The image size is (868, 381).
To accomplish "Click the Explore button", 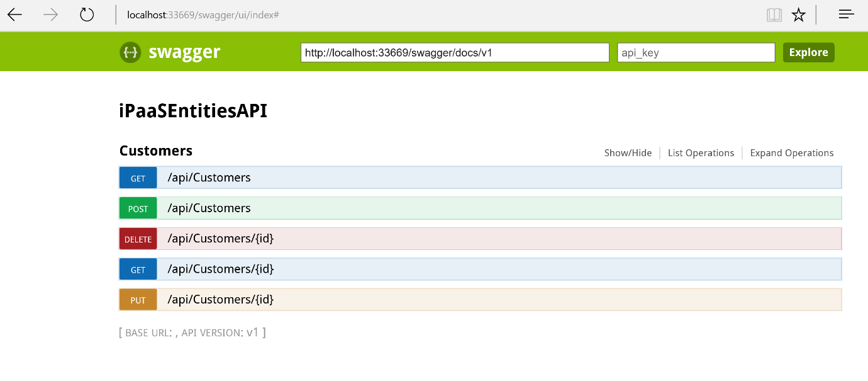I will coord(808,52).
